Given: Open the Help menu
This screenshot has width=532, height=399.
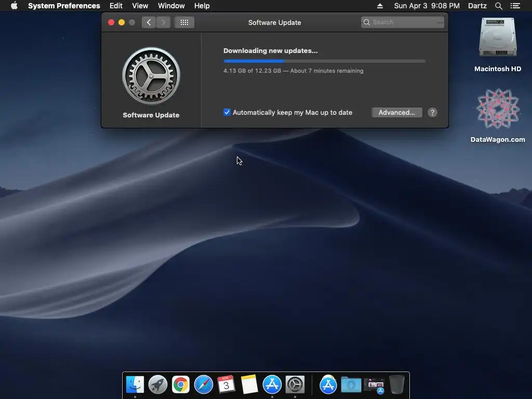Looking at the screenshot, I should click(x=202, y=6).
